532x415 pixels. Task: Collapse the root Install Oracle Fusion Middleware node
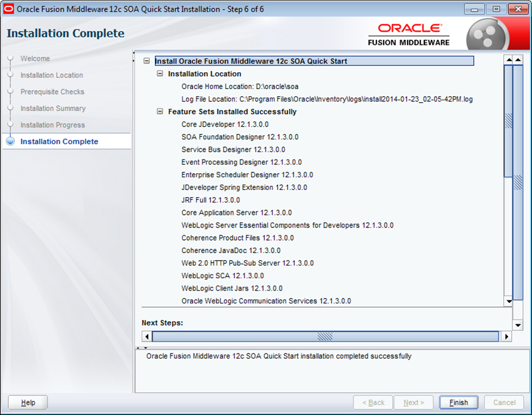(x=146, y=61)
